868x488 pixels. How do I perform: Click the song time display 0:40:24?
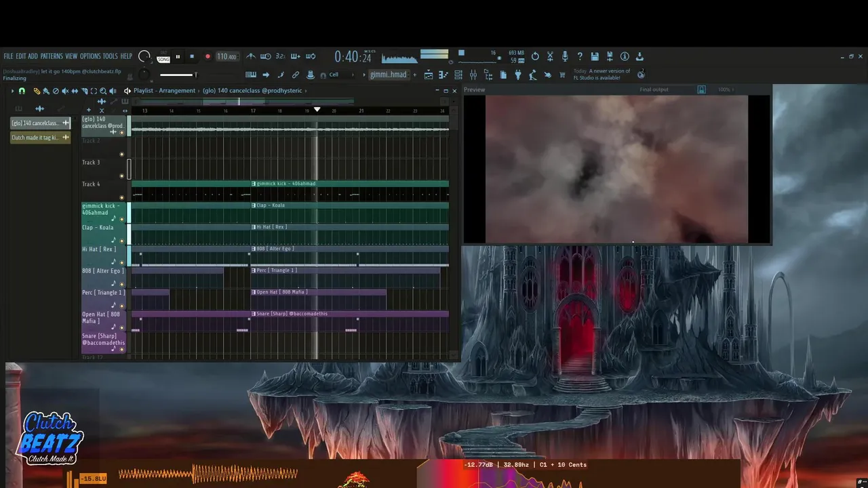tap(353, 57)
